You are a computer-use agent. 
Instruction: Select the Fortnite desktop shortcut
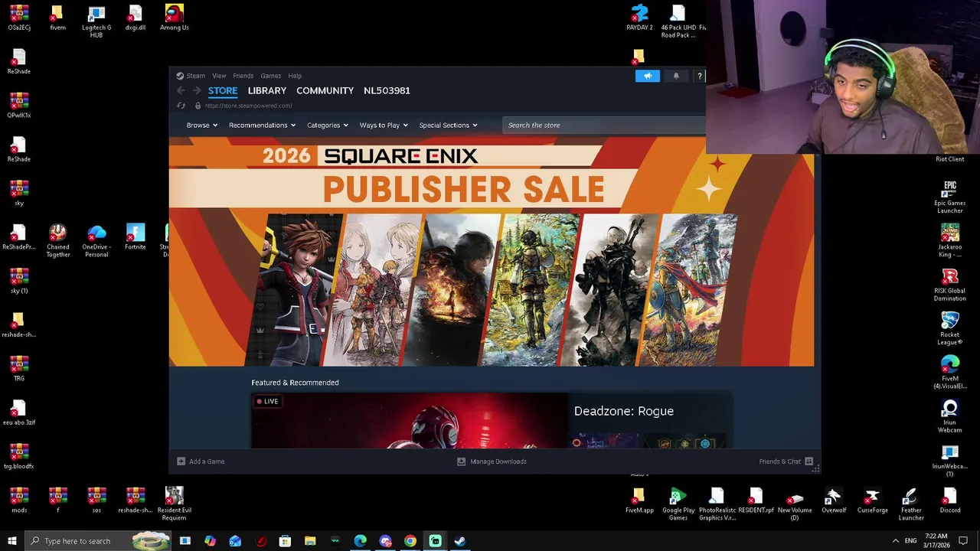point(136,237)
